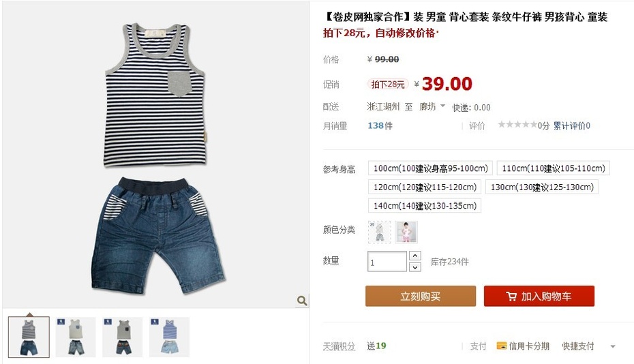Click the credit card installment icon
This screenshot has width=634, height=364.
coord(501,346)
